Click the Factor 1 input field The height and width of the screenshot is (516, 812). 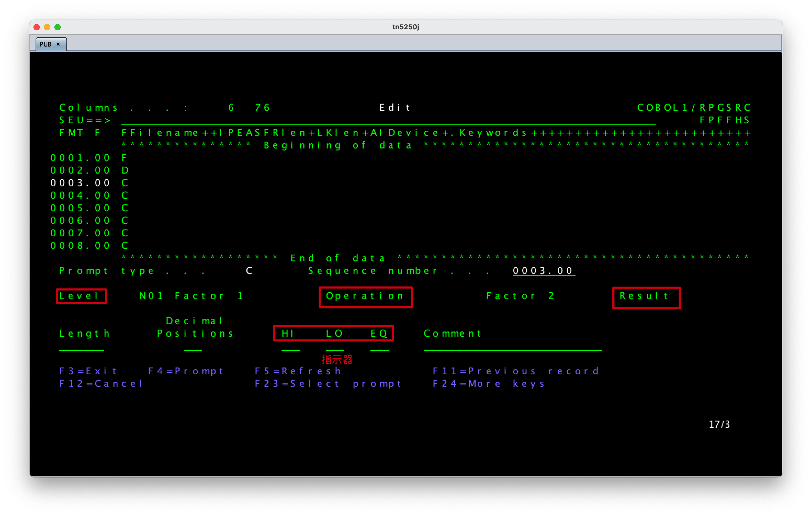[x=237, y=309]
